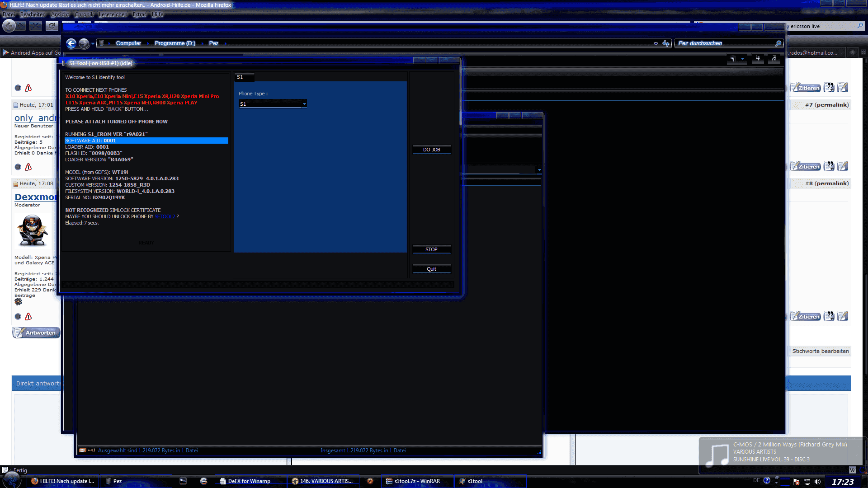The height and width of the screenshot is (488, 868).
Task: Click online status dot above Heute 17:08
Action: pyautogui.click(x=18, y=167)
